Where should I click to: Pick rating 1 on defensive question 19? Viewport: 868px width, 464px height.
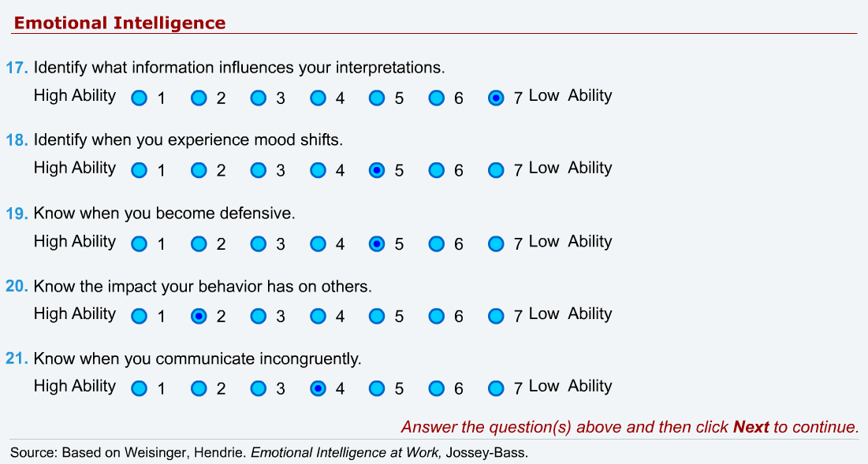(140, 243)
